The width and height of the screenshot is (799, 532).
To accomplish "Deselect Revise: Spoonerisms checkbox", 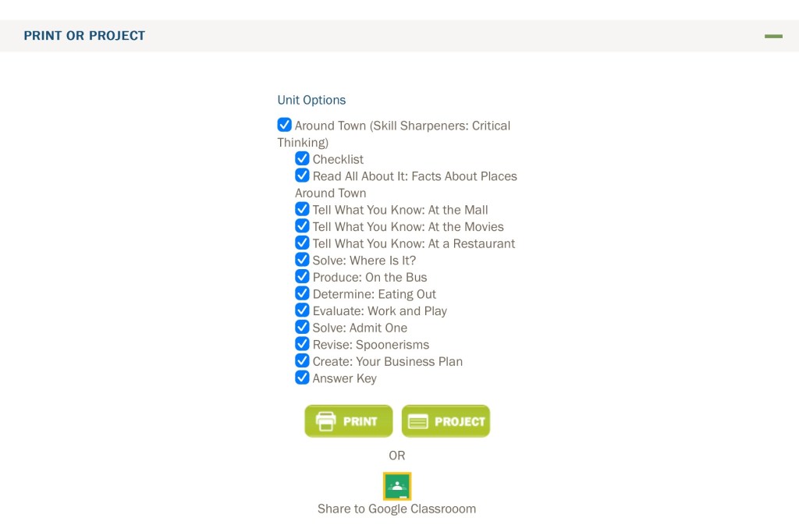I will [302, 344].
